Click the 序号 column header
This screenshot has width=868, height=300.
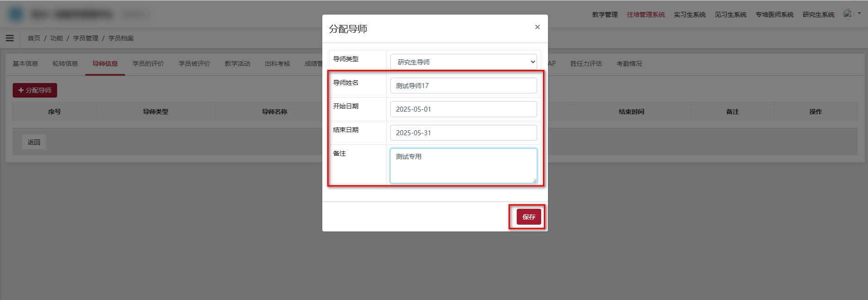tap(54, 112)
